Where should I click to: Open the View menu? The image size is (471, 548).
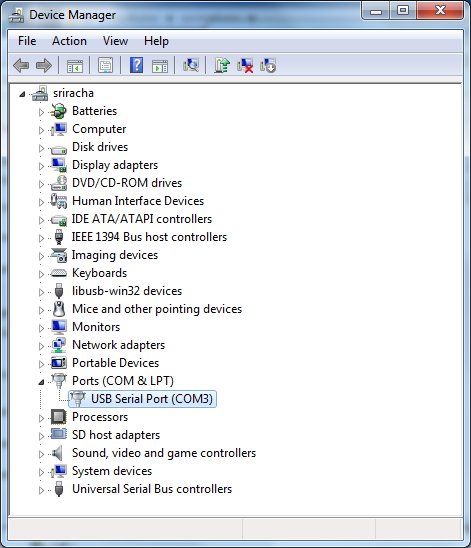115,41
